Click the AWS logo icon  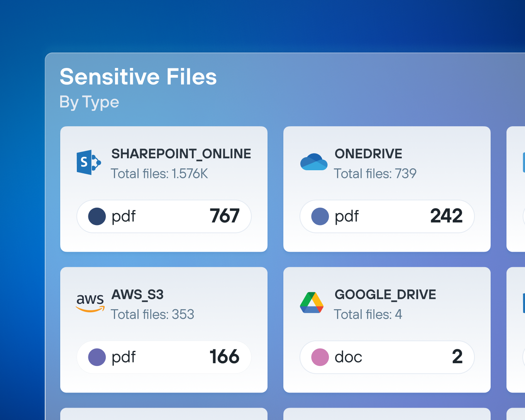pyautogui.click(x=90, y=302)
